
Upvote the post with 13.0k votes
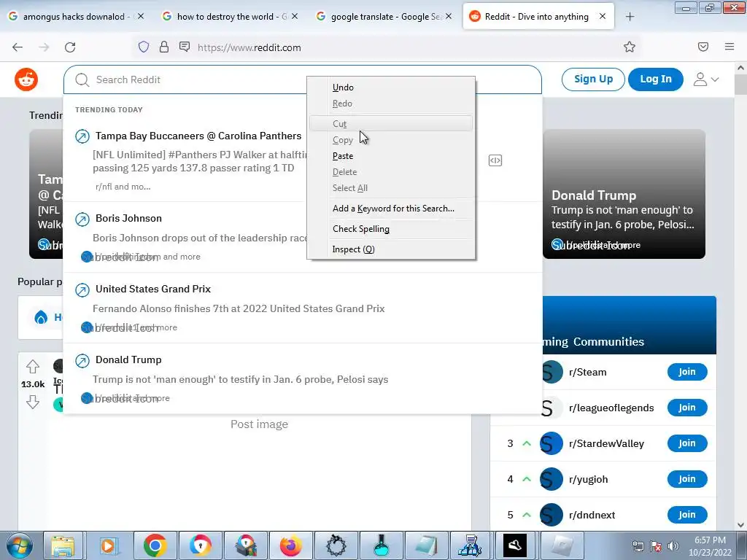(x=33, y=367)
